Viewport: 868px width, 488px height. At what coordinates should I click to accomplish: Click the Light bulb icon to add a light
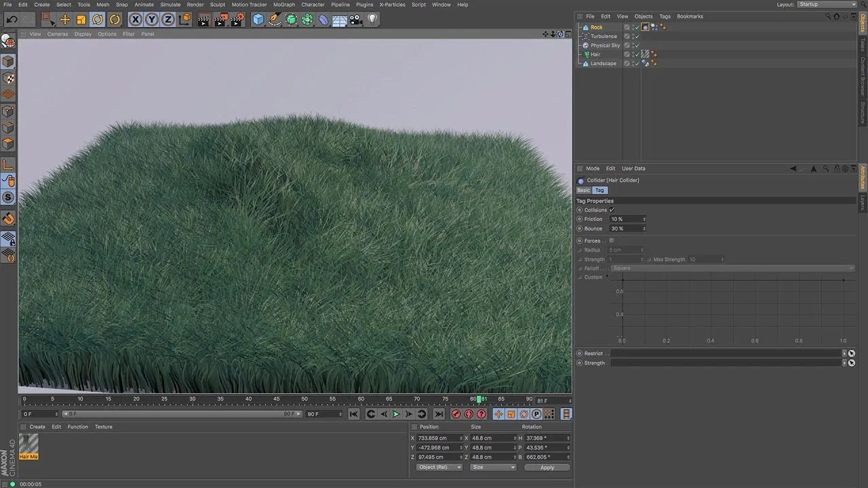(x=372, y=20)
